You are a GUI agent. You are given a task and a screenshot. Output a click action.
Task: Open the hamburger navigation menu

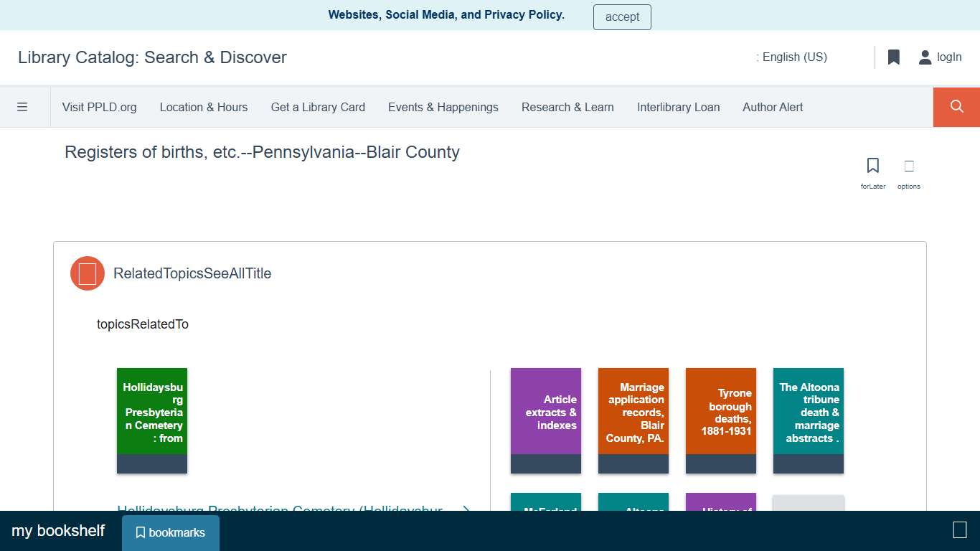(x=23, y=106)
